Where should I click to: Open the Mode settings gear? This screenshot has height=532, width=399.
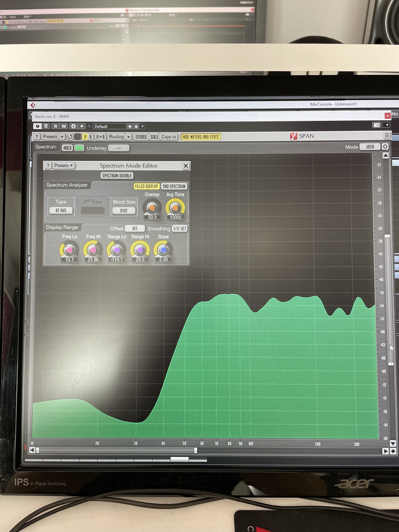click(x=385, y=147)
